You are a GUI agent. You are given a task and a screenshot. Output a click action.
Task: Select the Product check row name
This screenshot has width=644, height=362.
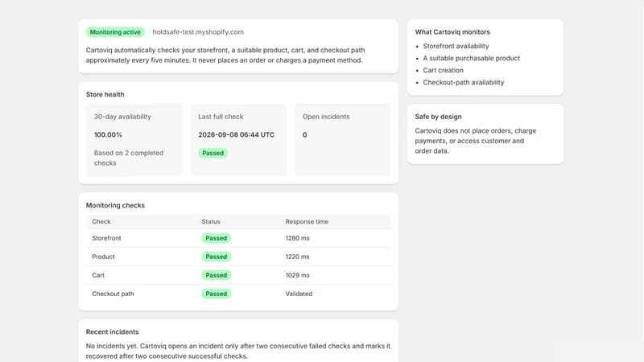coord(103,257)
